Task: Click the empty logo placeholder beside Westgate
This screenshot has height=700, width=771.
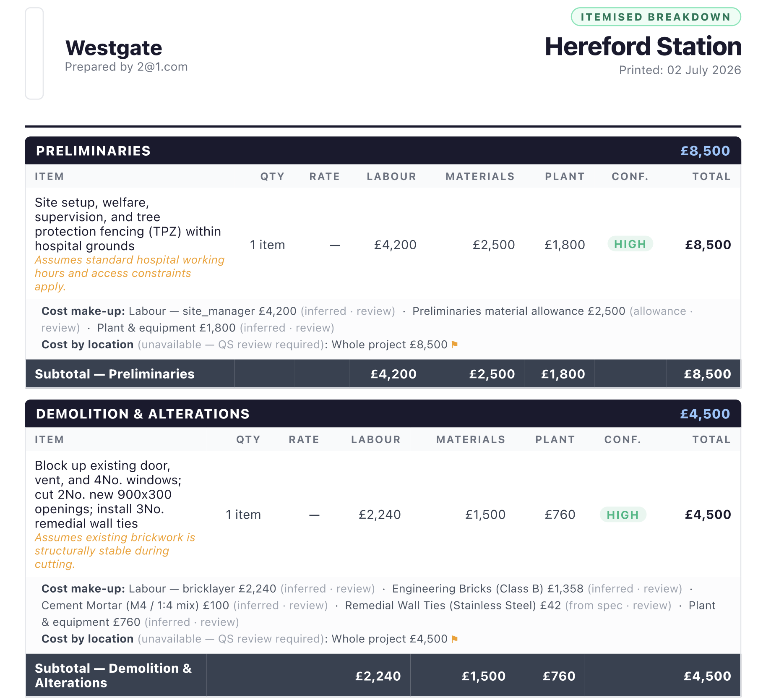Action: point(34,53)
